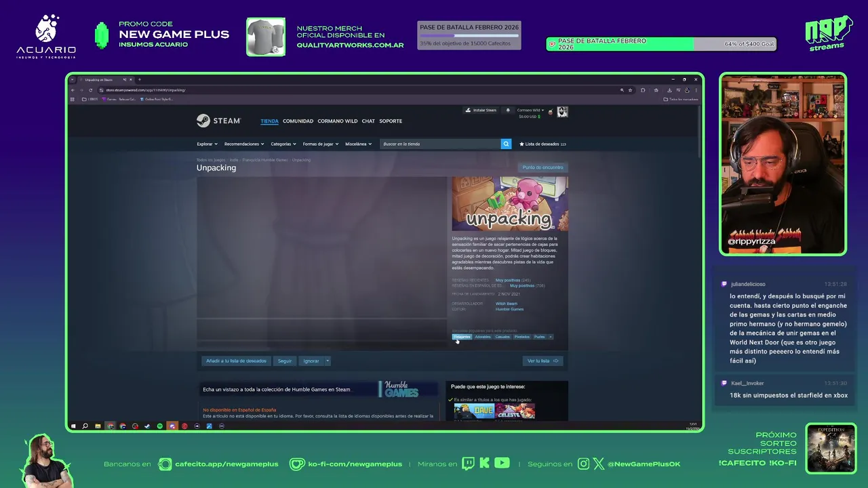Open File Explorer from taskbar
The width and height of the screenshot is (868, 488).
[x=98, y=426]
